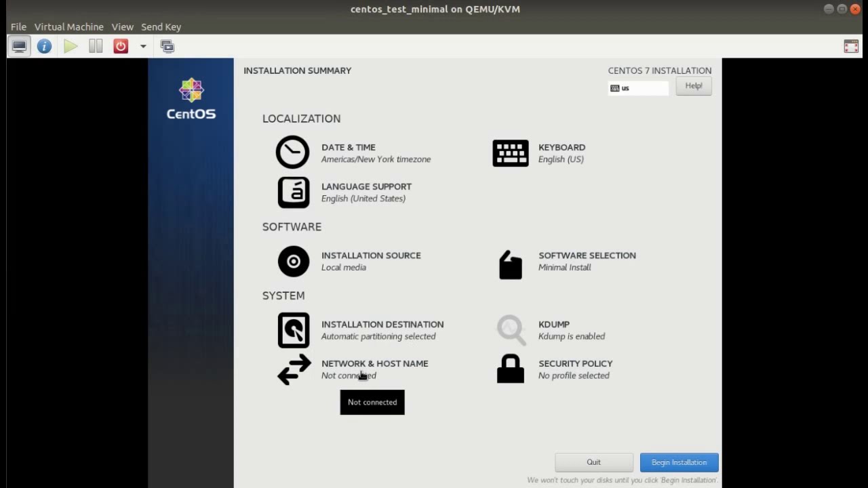Open Network & Host Name arrows icon

coord(294,370)
